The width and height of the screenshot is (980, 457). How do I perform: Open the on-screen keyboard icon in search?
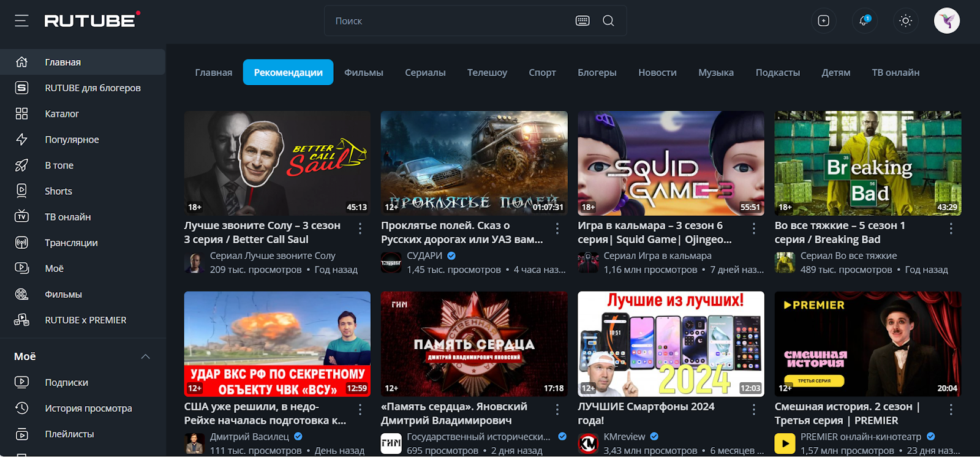(x=582, y=21)
